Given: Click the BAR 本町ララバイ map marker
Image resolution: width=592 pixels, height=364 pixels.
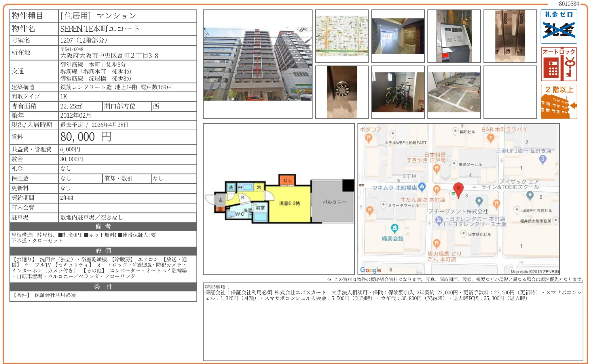Looking at the screenshot, I should 490,138.
